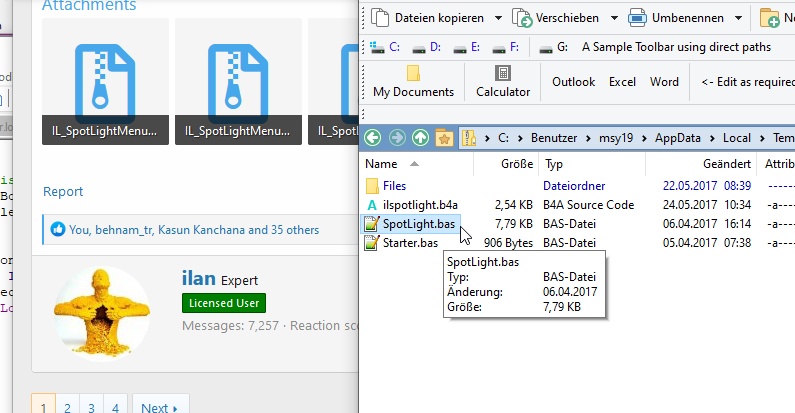Expand the chevron after Benutzer in path
The height and width of the screenshot is (413, 795).
point(588,138)
